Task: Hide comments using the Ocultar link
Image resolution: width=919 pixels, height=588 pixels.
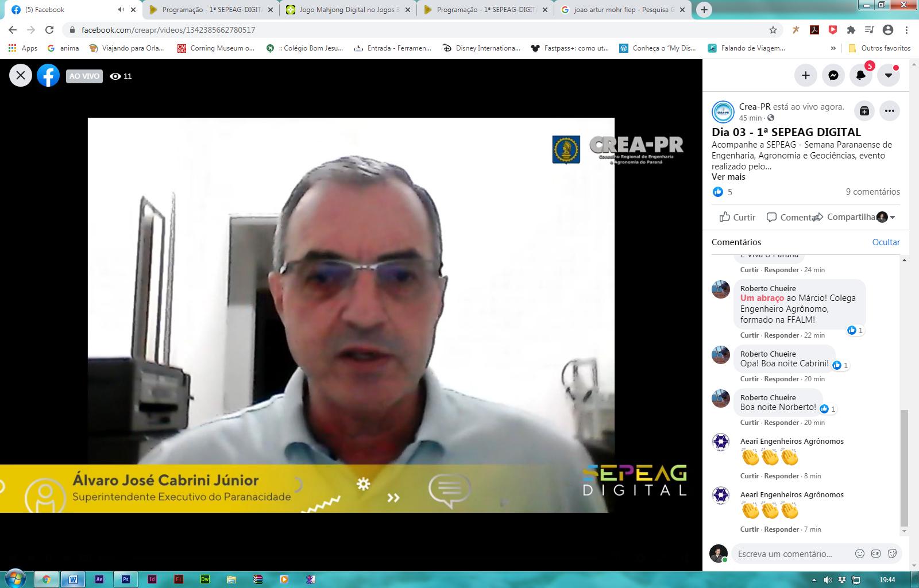Action: (x=886, y=242)
